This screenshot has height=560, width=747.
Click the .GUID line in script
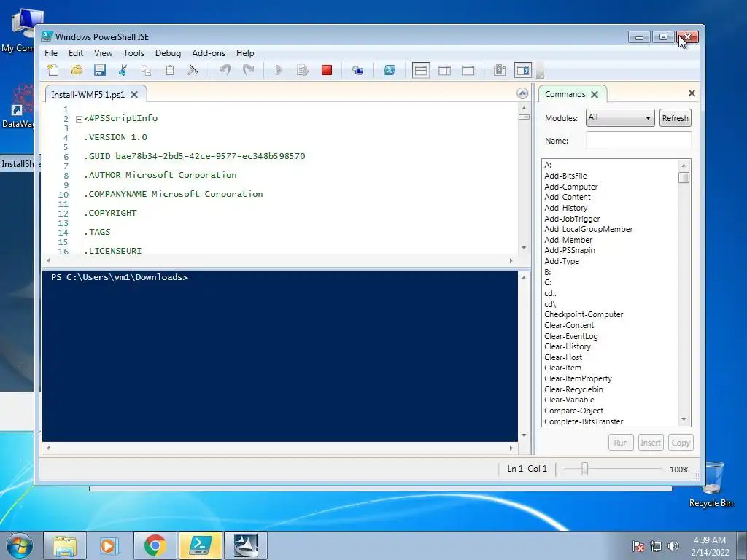[x=194, y=156]
